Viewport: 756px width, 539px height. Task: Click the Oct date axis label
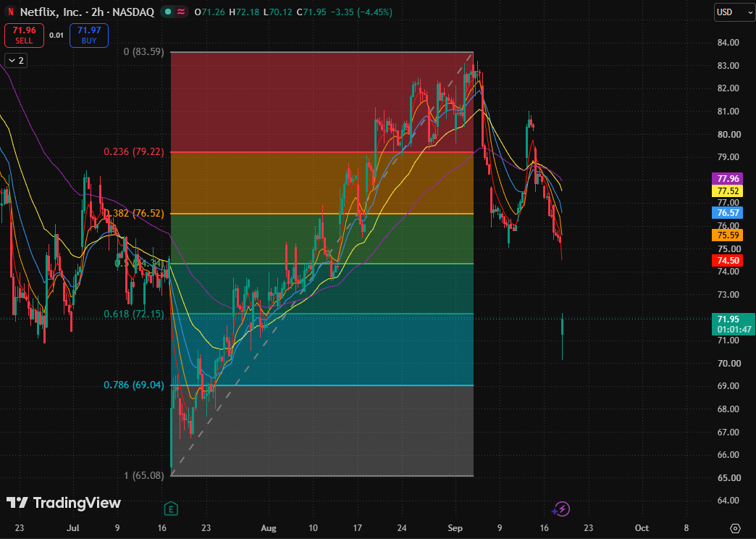click(642, 528)
